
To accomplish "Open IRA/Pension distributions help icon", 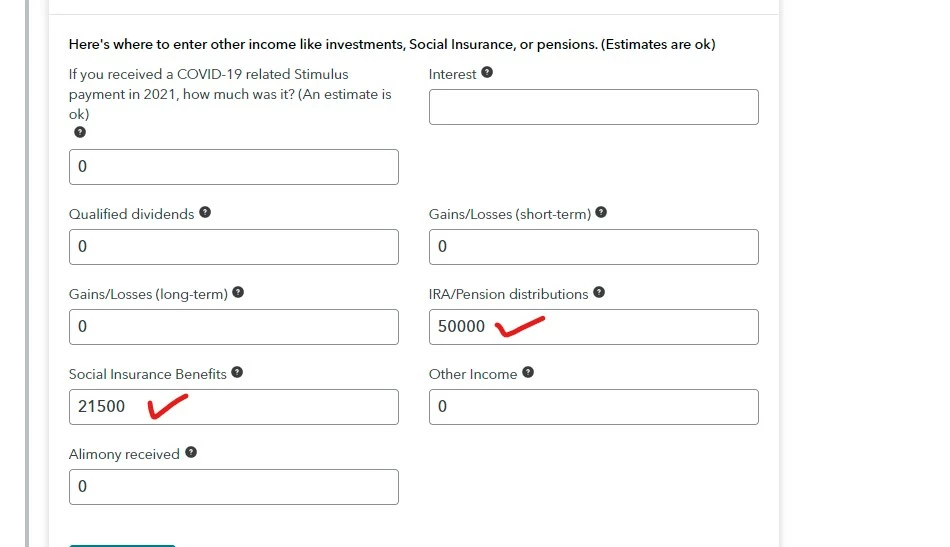I will pos(599,293).
